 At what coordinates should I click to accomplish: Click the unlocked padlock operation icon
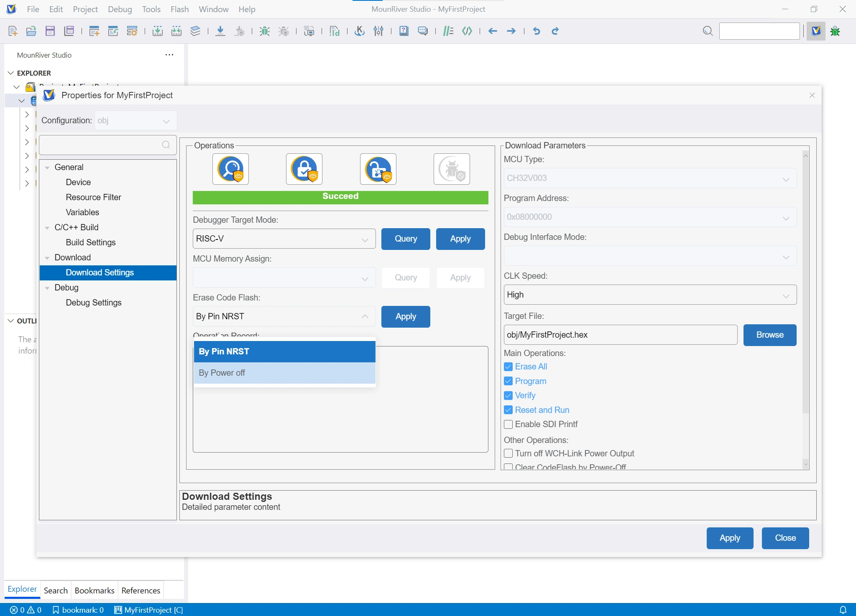[378, 169]
